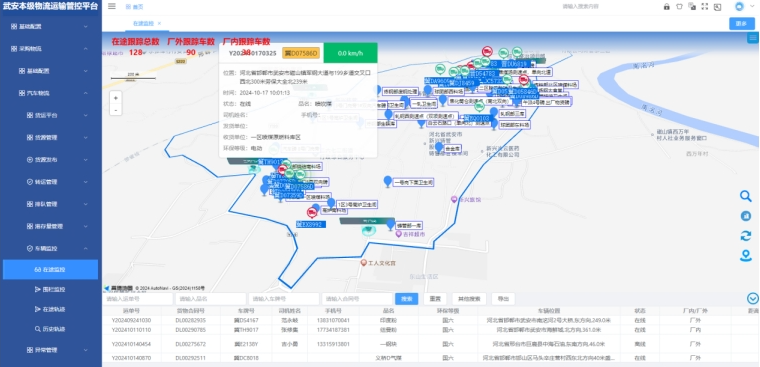Click the lock screen icon in header

click(666, 7)
